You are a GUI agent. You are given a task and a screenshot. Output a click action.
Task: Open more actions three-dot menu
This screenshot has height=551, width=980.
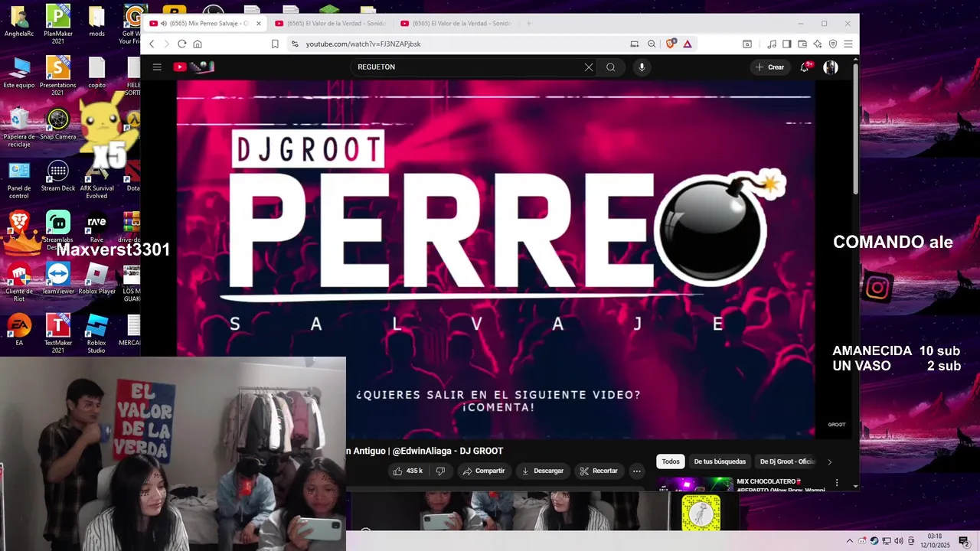point(636,471)
